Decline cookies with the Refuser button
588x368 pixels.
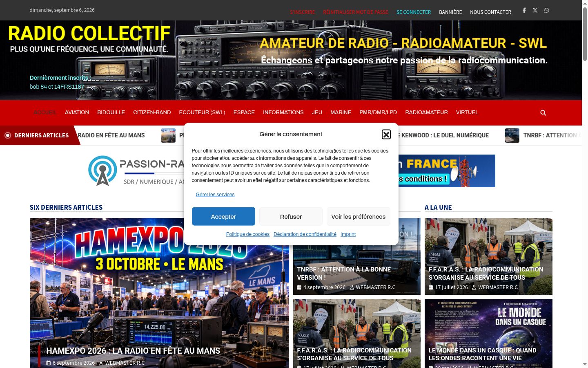291,216
